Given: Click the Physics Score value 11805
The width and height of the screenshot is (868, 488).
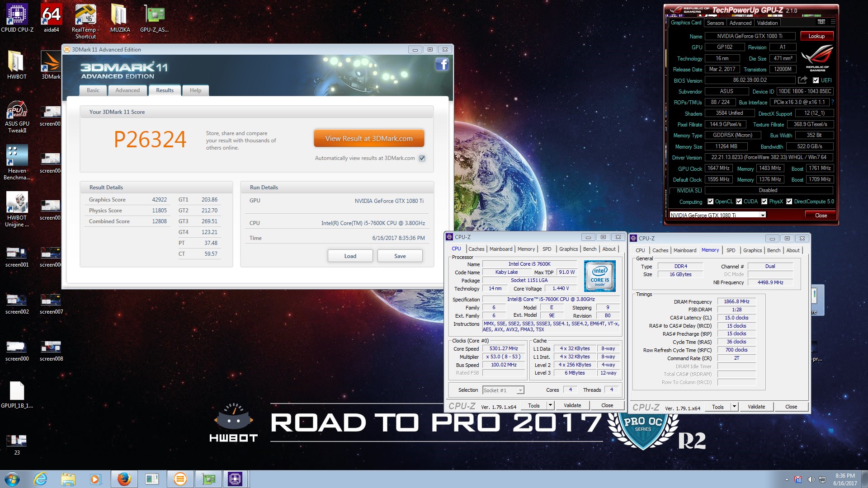Looking at the screenshot, I should pyautogui.click(x=159, y=211).
